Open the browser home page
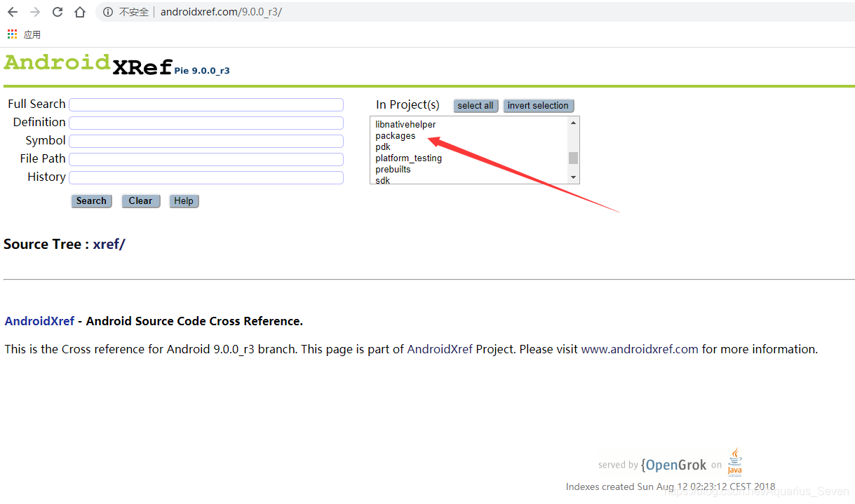Image resolution: width=855 pixels, height=504 pixels. tap(80, 12)
